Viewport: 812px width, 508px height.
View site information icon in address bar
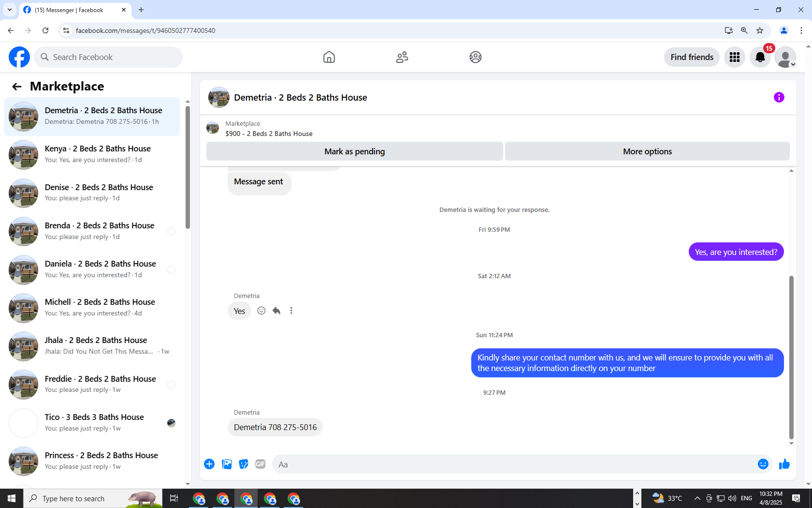(x=66, y=30)
